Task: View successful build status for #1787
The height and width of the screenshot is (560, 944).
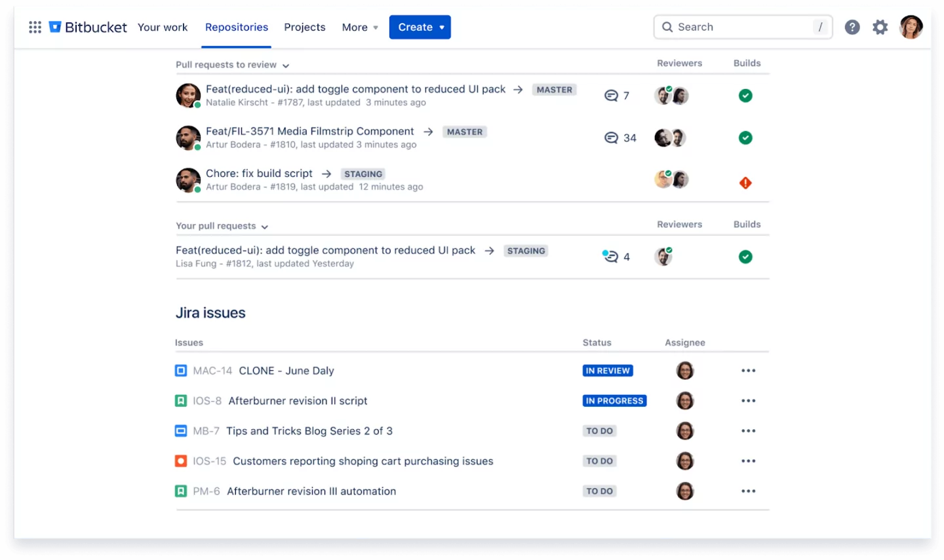Action: point(745,96)
